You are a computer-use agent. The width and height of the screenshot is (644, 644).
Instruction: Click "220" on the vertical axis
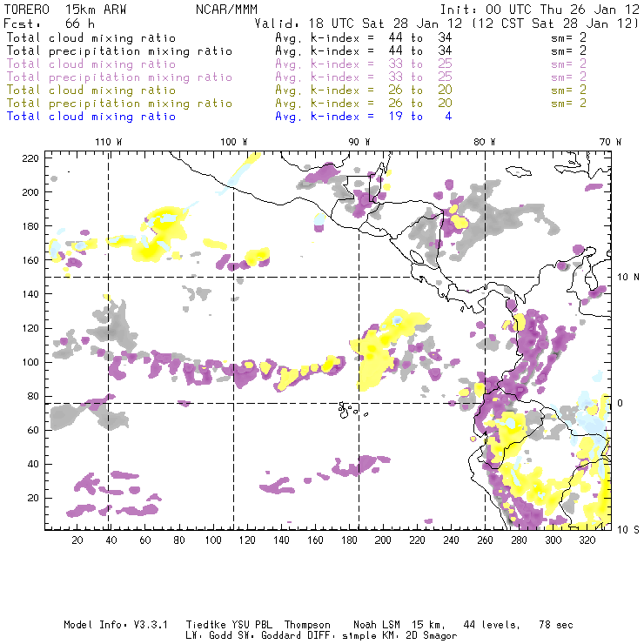click(x=30, y=158)
